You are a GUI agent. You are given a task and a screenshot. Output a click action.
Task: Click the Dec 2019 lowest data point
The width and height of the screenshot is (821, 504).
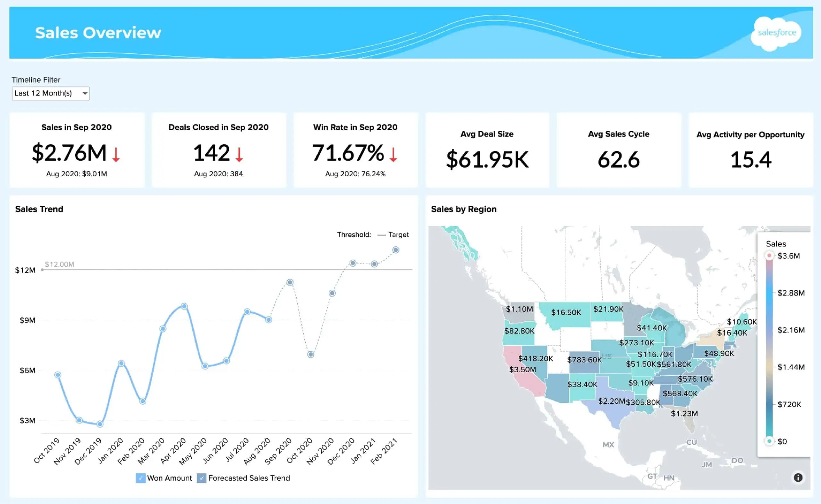click(100, 424)
